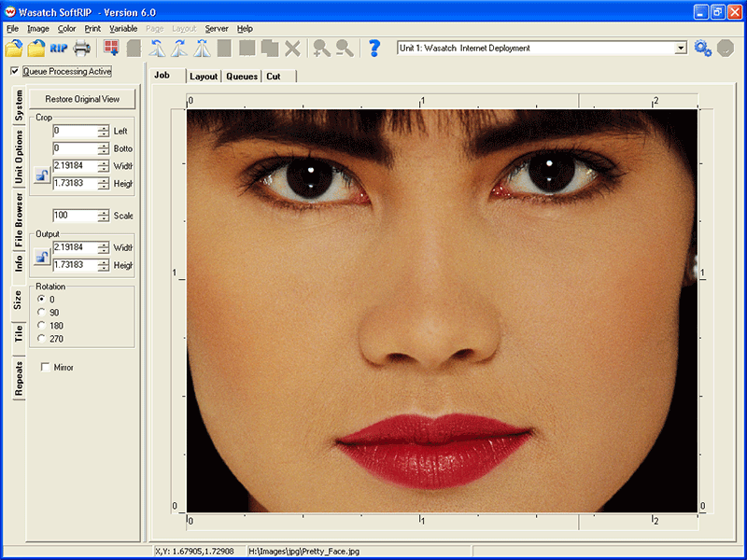
Task: Uncheck Queue Processing Active checkbox
Action: tap(14, 71)
